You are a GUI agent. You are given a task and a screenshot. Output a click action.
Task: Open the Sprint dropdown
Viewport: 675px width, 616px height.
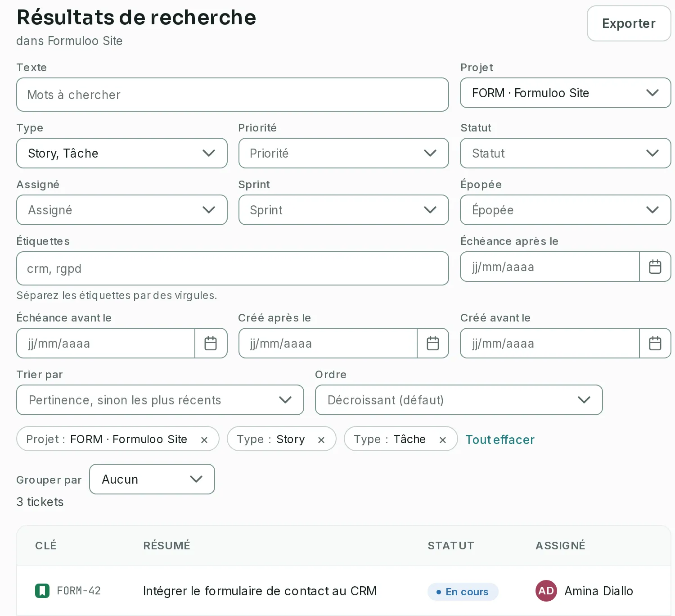click(344, 210)
